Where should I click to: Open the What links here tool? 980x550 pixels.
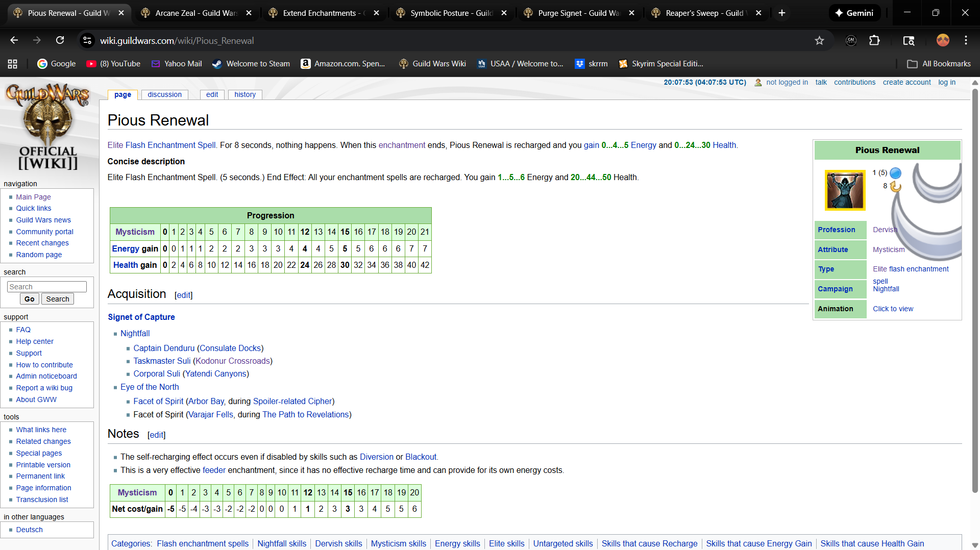pos(41,430)
